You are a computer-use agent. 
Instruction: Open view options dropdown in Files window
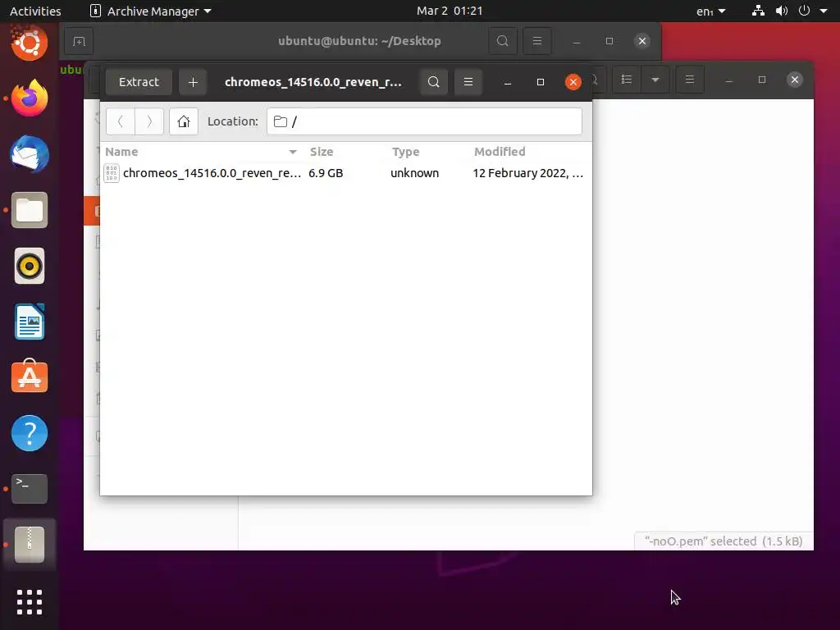coord(655,80)
